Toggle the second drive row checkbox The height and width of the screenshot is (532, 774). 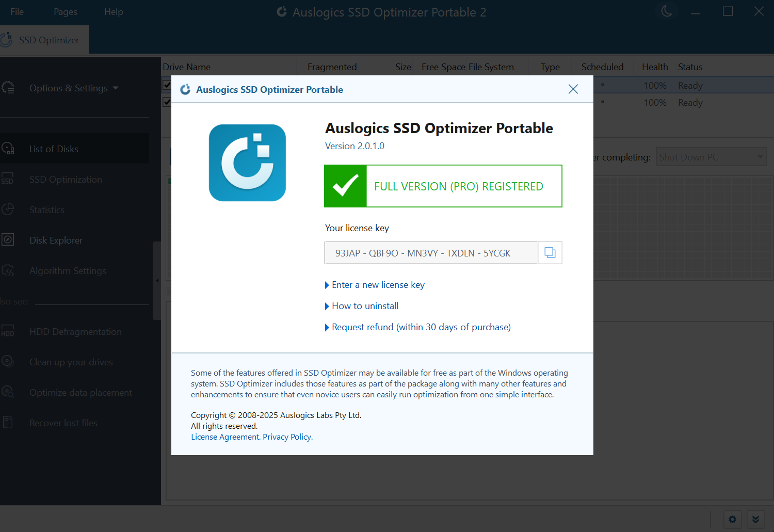(167, 102)
